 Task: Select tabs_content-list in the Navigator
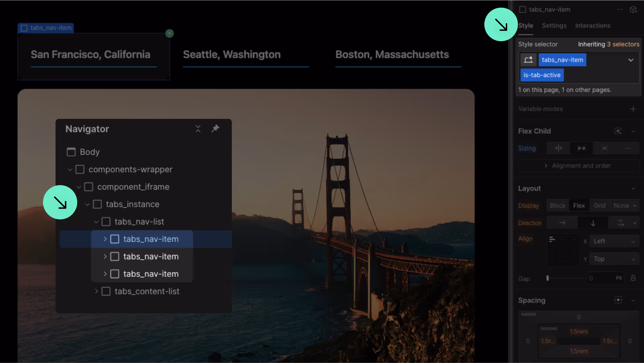tap(147, 291)
